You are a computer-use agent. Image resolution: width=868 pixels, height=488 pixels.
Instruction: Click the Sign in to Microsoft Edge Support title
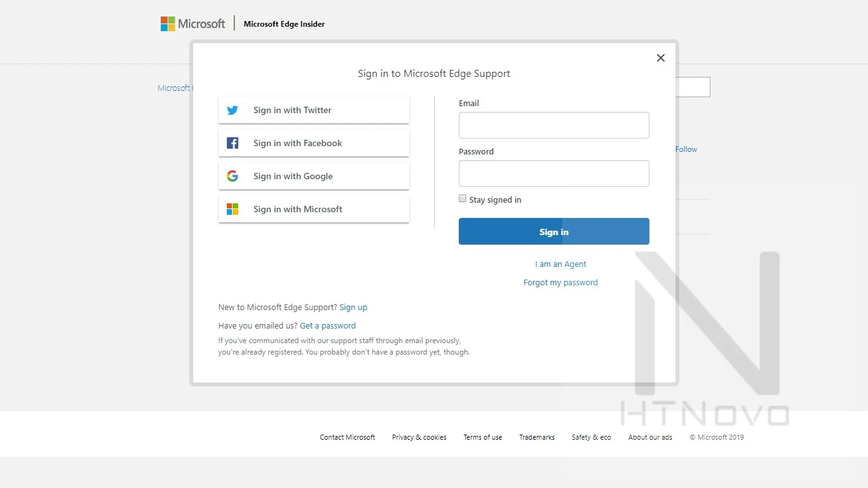pos(434,73)
